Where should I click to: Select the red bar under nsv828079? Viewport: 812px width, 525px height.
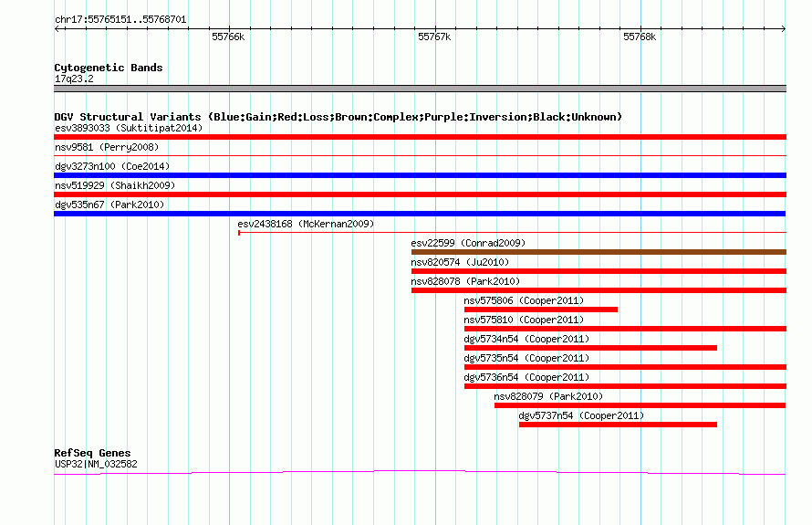click(640, 405)
